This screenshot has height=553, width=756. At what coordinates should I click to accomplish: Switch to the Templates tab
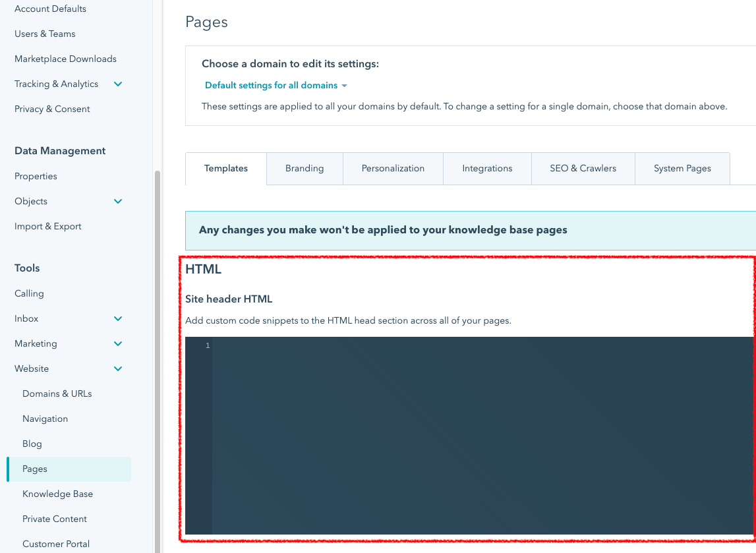[225, 168]
